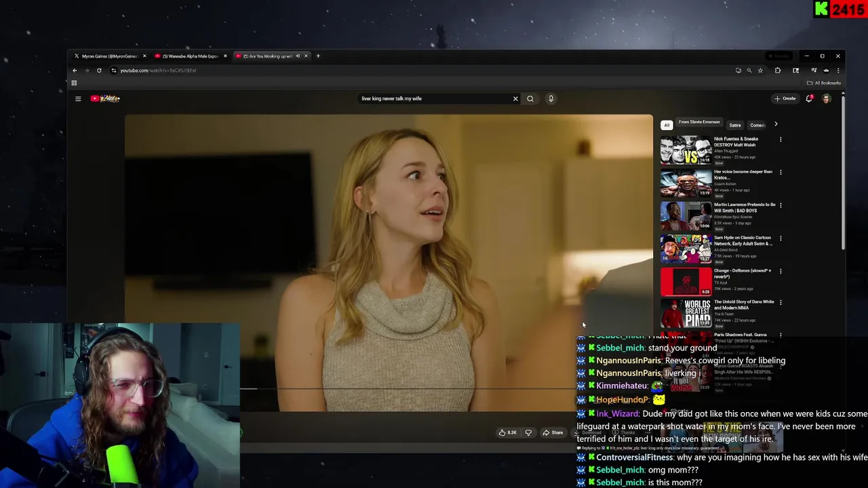Open options menu for Change - Deftones
This screenshot has height=488, width=868.
[781, 271]
